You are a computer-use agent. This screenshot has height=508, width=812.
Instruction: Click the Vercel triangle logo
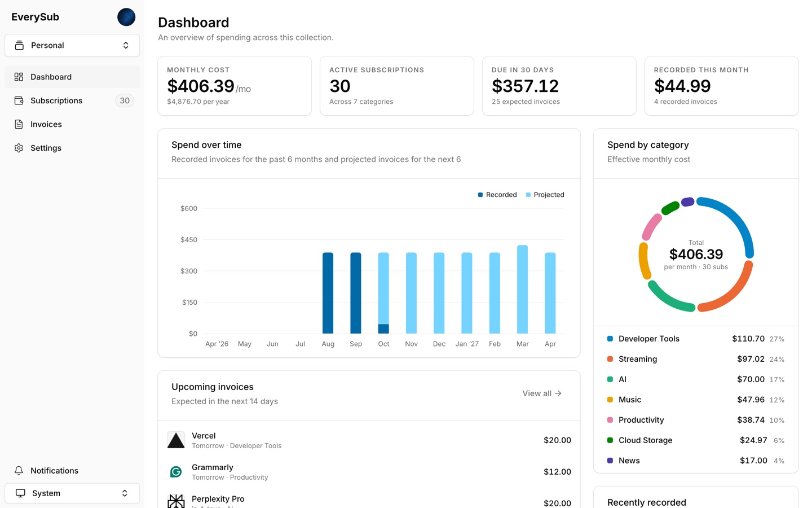click(x=176, y=440)
